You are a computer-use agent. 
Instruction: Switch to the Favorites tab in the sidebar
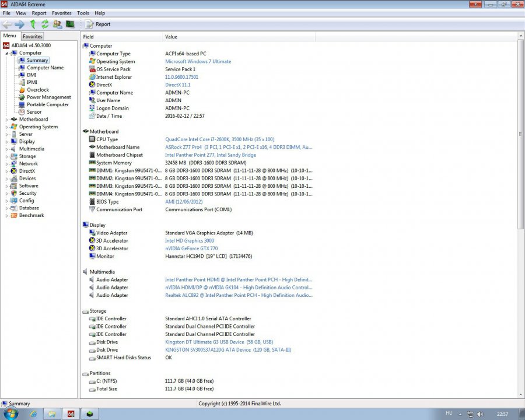coord(33,36)
